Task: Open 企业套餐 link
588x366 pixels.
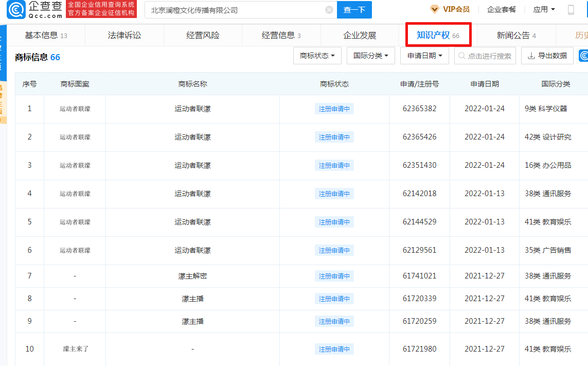Action: coord(502,9)
